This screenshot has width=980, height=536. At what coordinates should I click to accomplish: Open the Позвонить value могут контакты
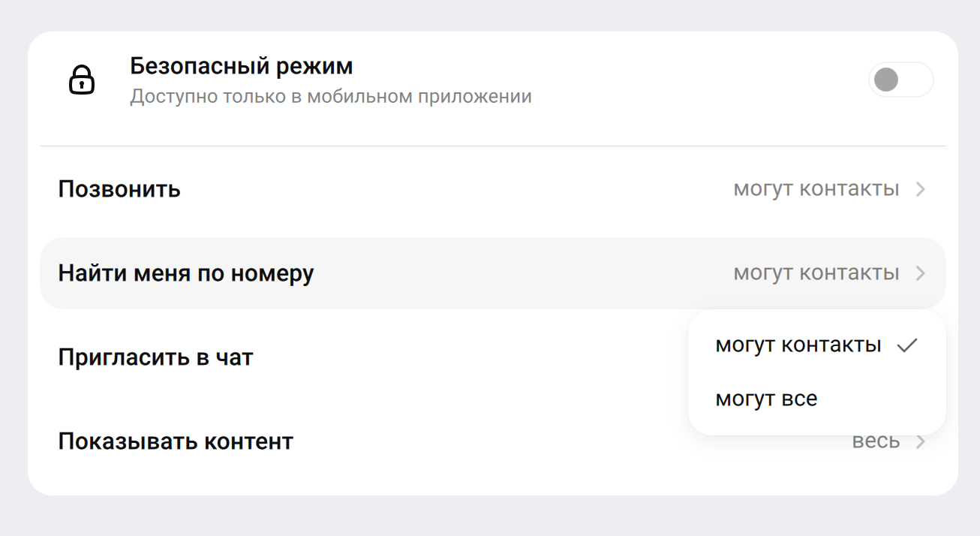(x=816, y=189)
